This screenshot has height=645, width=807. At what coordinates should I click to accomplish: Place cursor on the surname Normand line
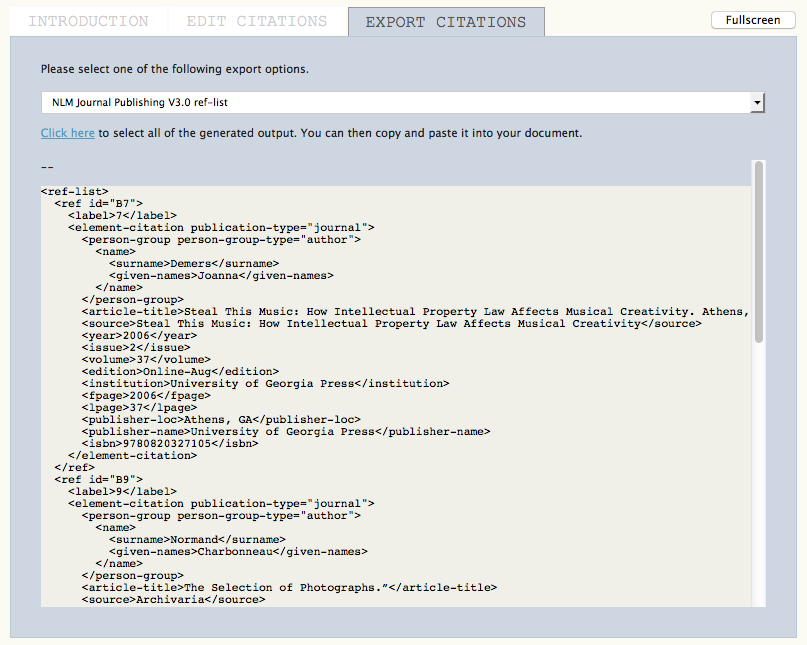pos(190,539)
